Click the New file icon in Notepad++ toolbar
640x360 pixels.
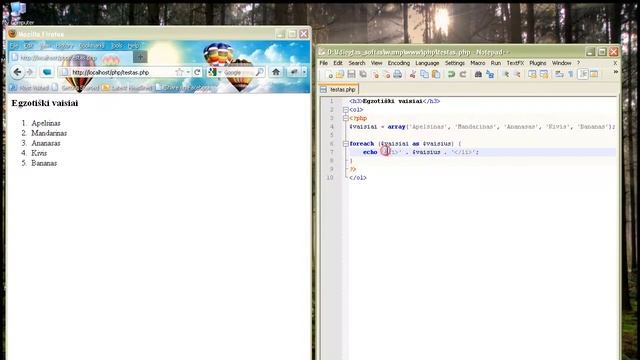pos(329,74)
